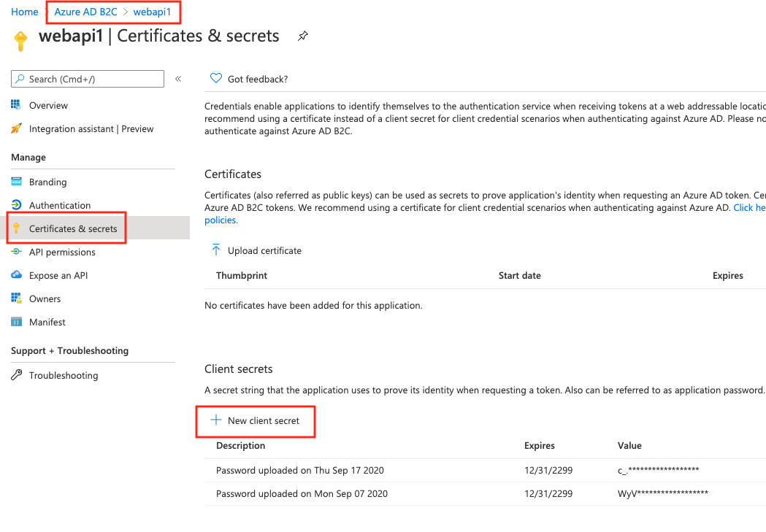The image size is (766, 532).
Task: Collapse the sidebar with the double chevron
Action: (x=178, y=79)
